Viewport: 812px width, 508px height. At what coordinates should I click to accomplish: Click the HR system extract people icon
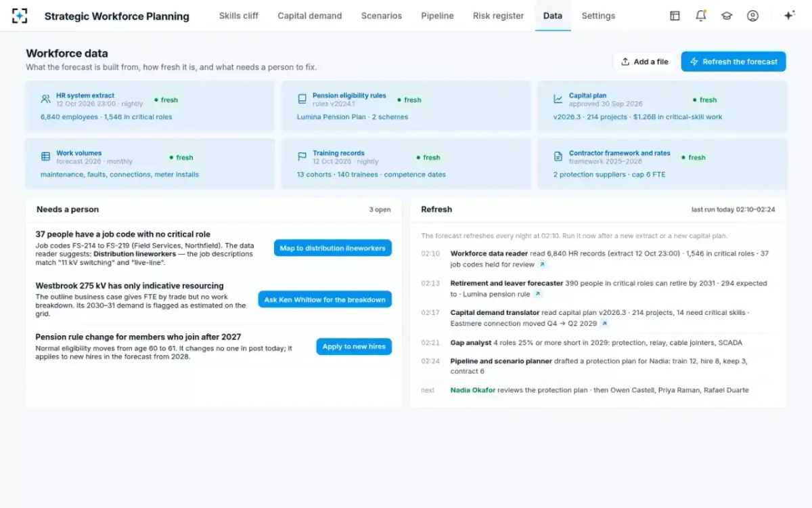click(45, 99)
